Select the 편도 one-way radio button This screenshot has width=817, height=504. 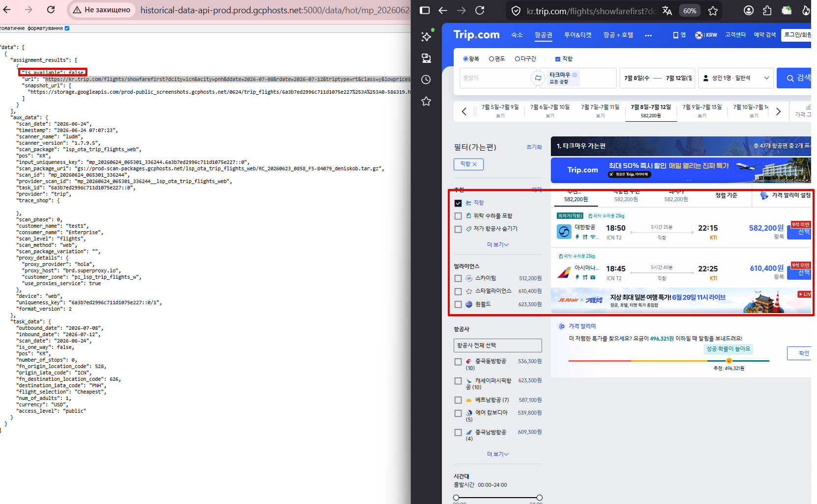491,59
